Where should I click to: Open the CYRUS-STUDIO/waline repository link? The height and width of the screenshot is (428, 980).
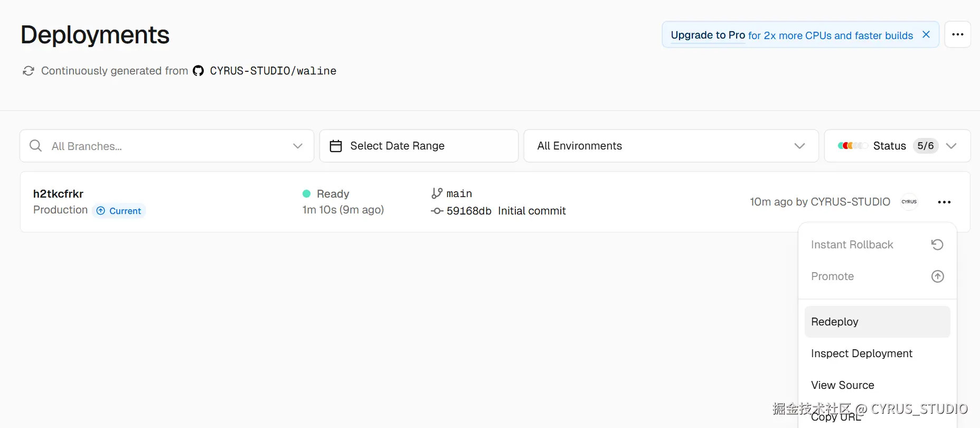273,71
